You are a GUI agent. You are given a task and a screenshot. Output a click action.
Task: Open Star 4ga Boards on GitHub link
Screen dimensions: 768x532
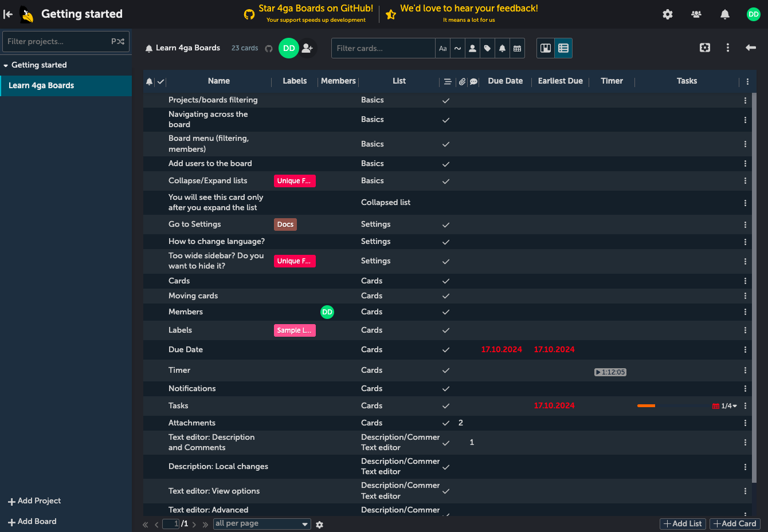click(316, 9)
